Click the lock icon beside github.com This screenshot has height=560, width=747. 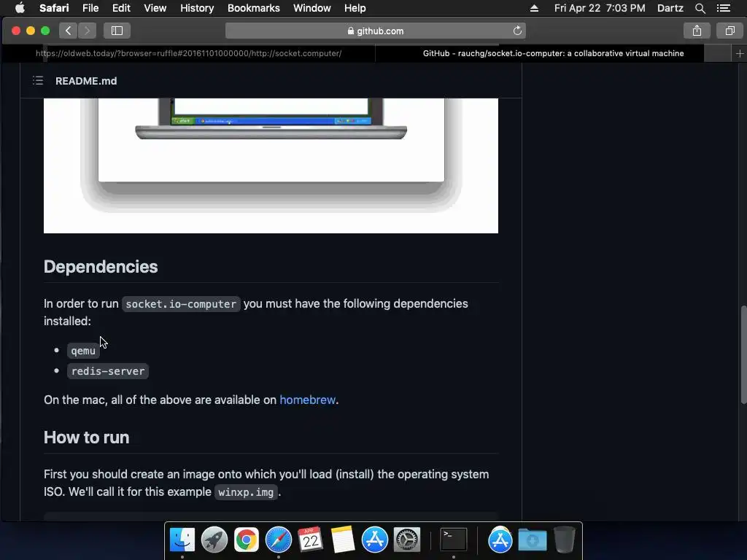pyautogui.click(x=351, y=31)
